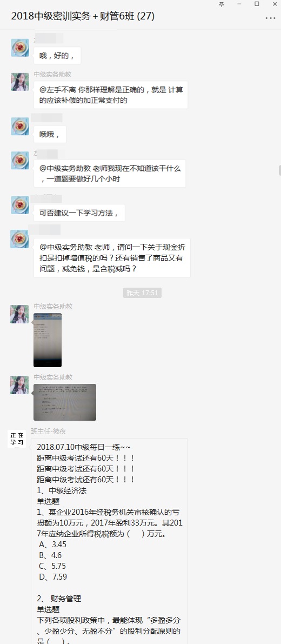Viewport: 281px width, 644px height.
Task: Click the scrollbar handle on the right edge
Action: pyautogui.click(x=280, y=170)
